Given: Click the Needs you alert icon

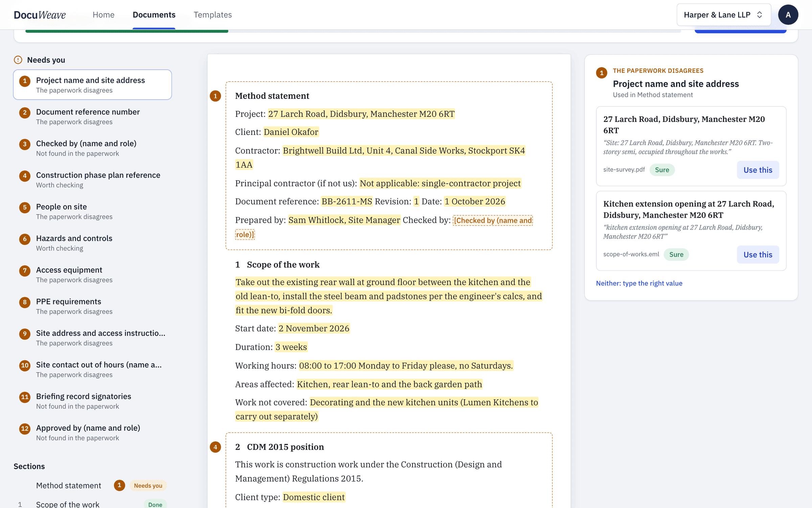Looking at the screenshot, I should [x=18, y=60].
